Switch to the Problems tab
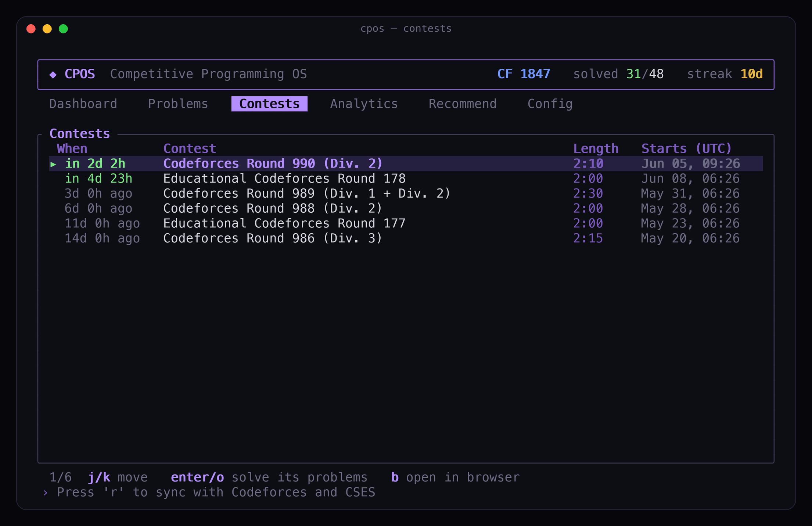 pos(178,104)
